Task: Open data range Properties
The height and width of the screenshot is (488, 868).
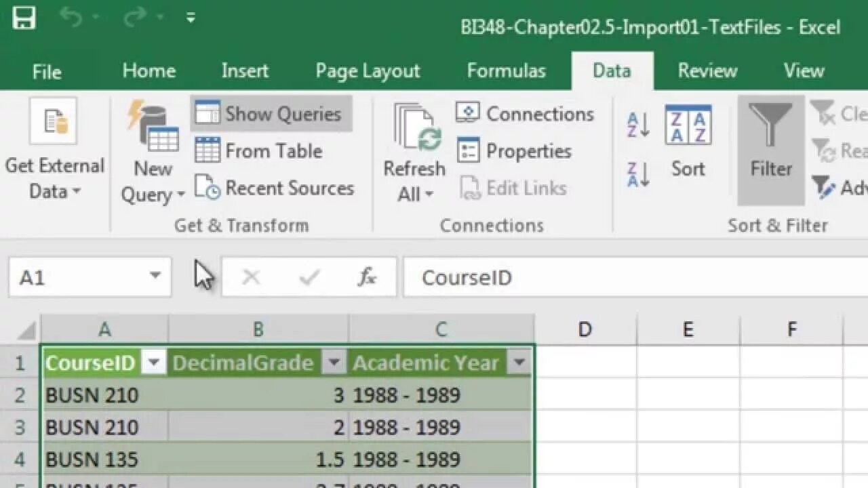Action: pos(515,151)
